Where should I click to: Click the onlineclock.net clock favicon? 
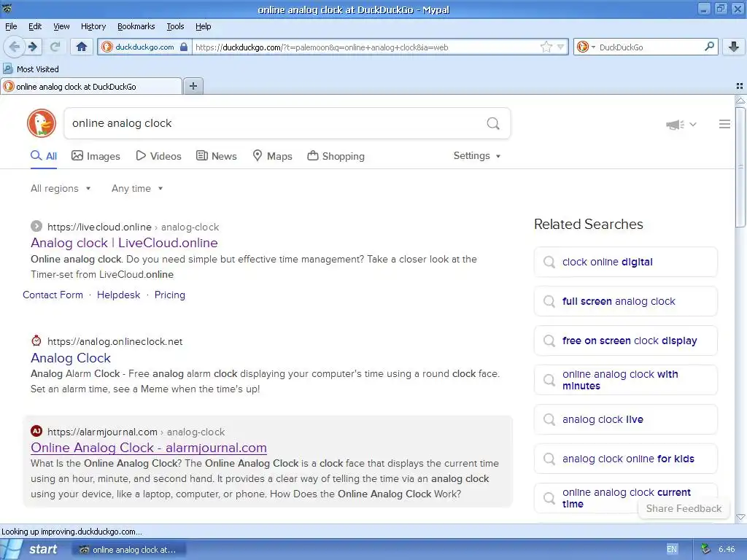click(36, 341)
